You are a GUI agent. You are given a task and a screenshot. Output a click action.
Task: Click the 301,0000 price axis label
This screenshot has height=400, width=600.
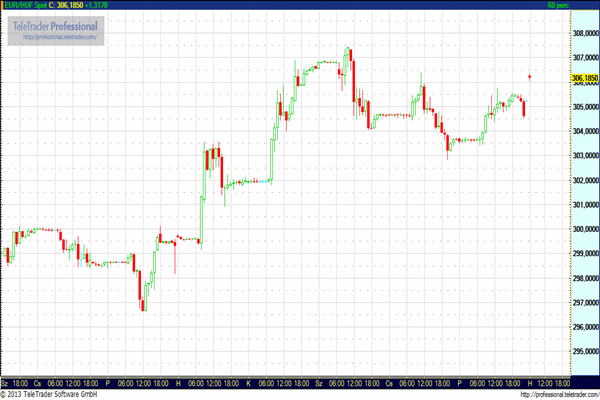(584, 205)
